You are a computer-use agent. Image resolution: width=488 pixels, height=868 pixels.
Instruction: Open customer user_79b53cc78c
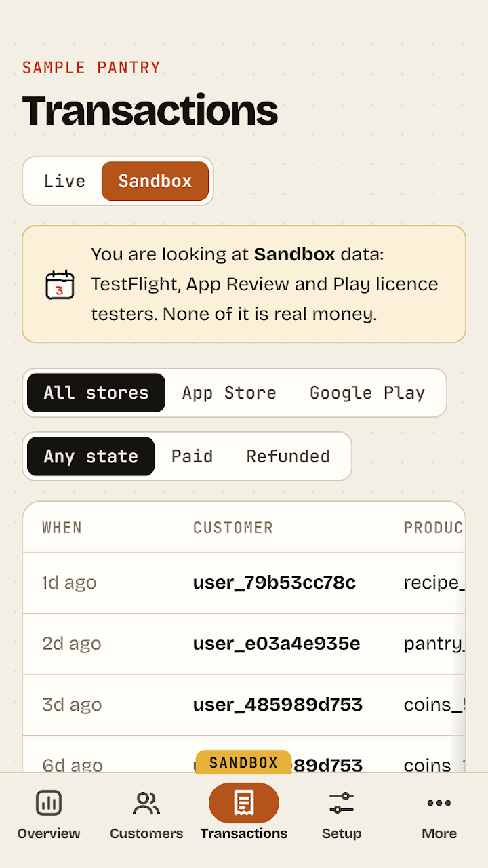click(x=274, y=583)
